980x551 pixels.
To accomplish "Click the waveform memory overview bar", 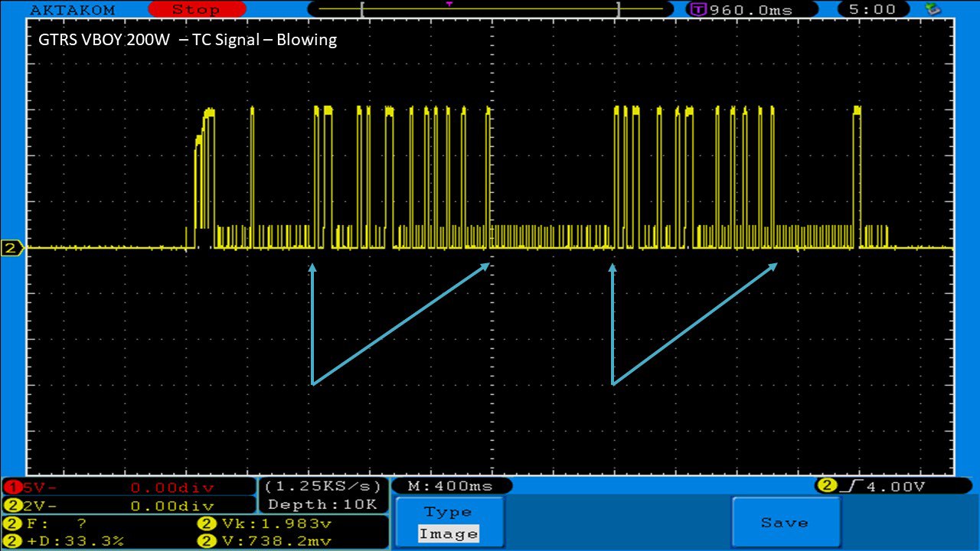I will (x=488, y=9).
